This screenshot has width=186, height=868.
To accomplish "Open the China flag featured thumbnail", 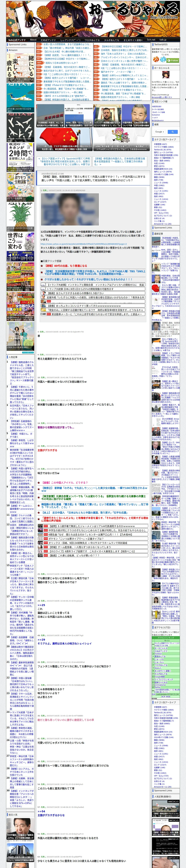I will [64, 139].
